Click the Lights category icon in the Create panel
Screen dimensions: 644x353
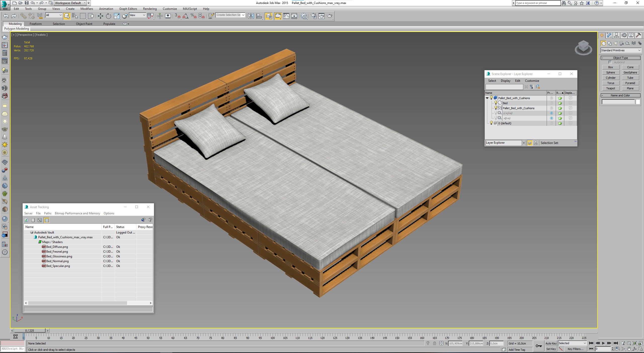pyautogui.click(x=616, y=43)
